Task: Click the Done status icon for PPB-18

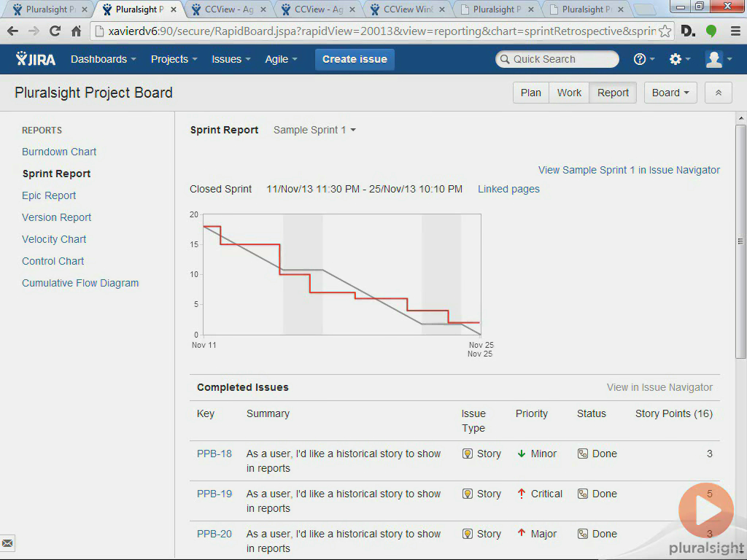Action: coord(582,454)
